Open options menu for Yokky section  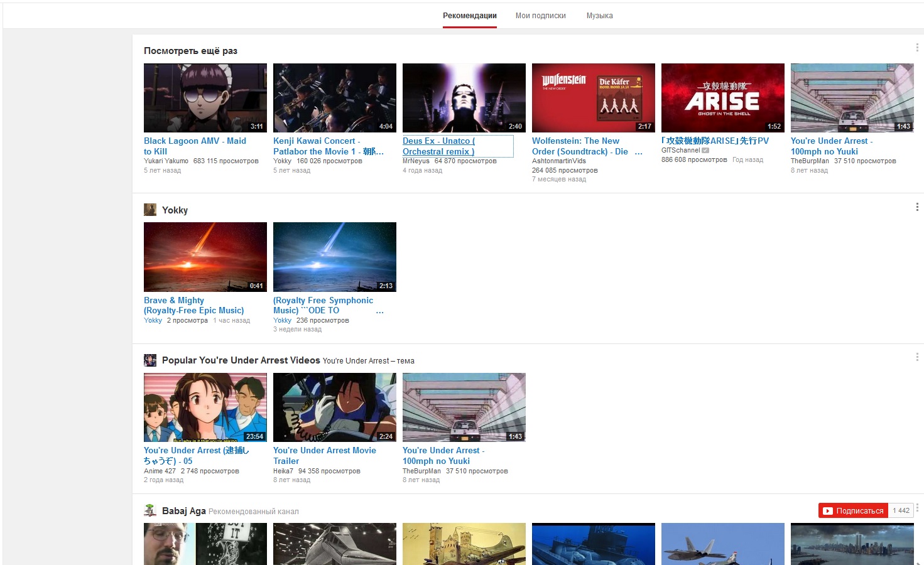(x=917, y=207)
